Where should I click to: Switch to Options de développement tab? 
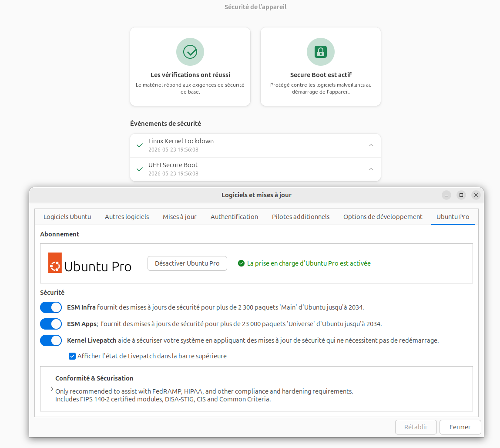tap(383, 217)
